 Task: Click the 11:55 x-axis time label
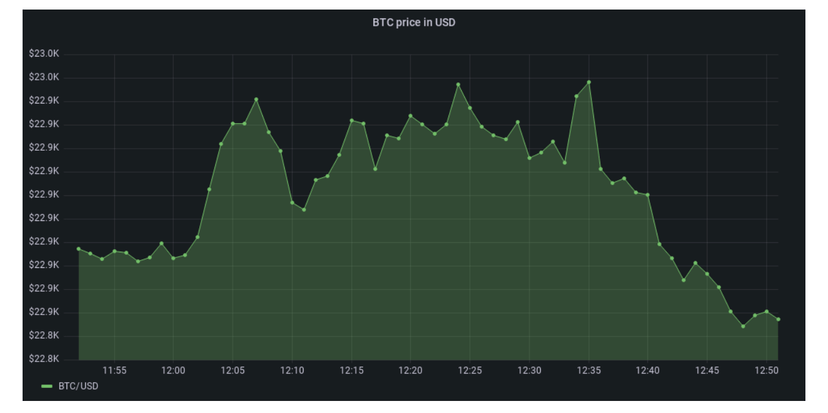(114, 370)
